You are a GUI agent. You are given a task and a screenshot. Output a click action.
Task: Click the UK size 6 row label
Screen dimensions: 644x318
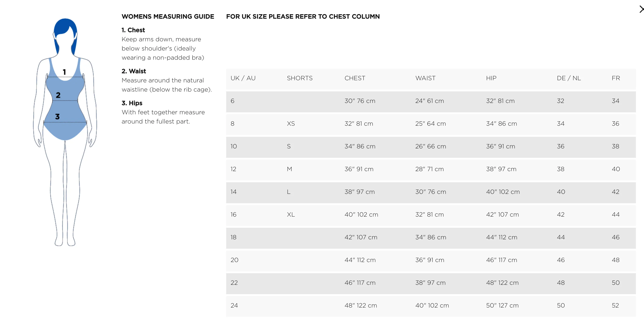[x=232, y=101]
